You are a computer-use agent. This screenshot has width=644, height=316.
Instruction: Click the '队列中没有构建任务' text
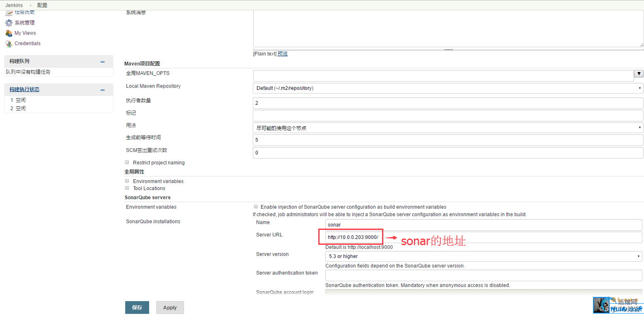28,72
